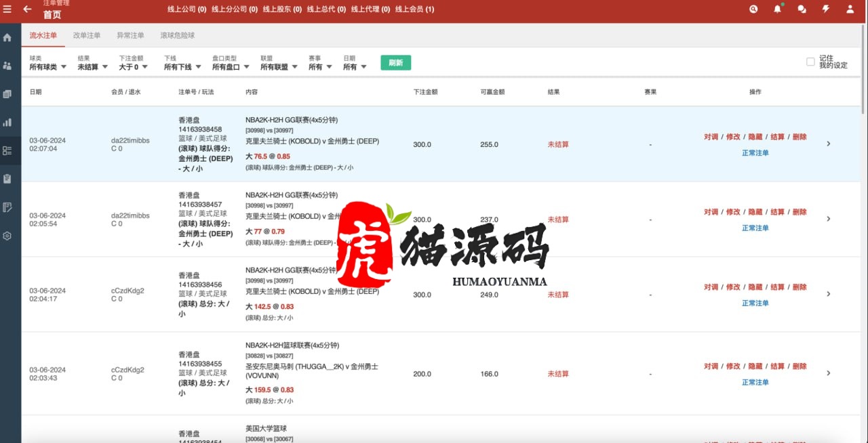Click the 166.0 winnable amount cell

490,374
